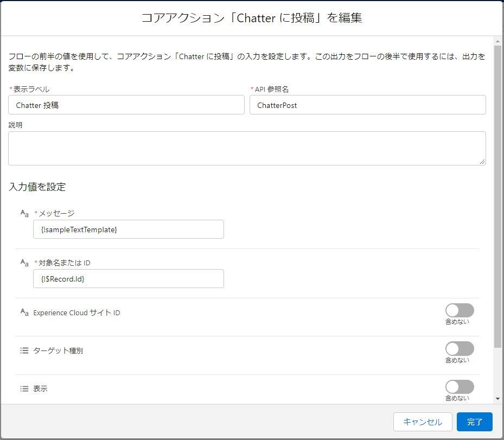The height and width of the screenshot is (440, 504).
Task: Click the list icon beside 表示
Action: coord(24,388)
